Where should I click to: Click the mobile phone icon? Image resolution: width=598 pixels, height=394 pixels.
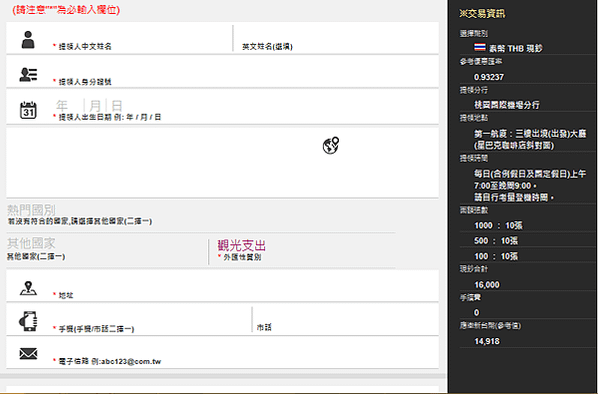28,321
